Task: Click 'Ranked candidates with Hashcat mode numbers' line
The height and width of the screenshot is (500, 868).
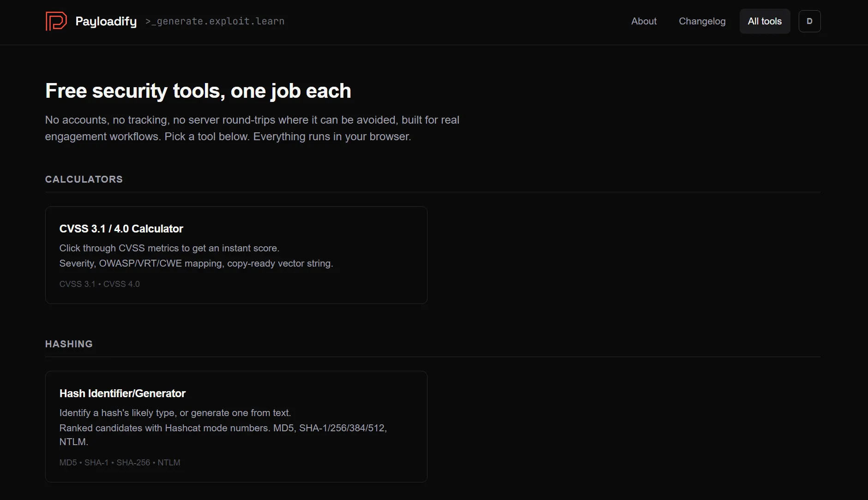Action: [223, 435]
